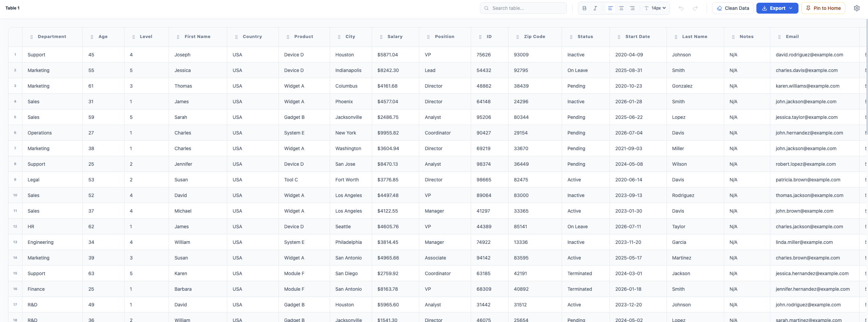Select row number 15
This screenshot has height=322, width=868.
15,273
